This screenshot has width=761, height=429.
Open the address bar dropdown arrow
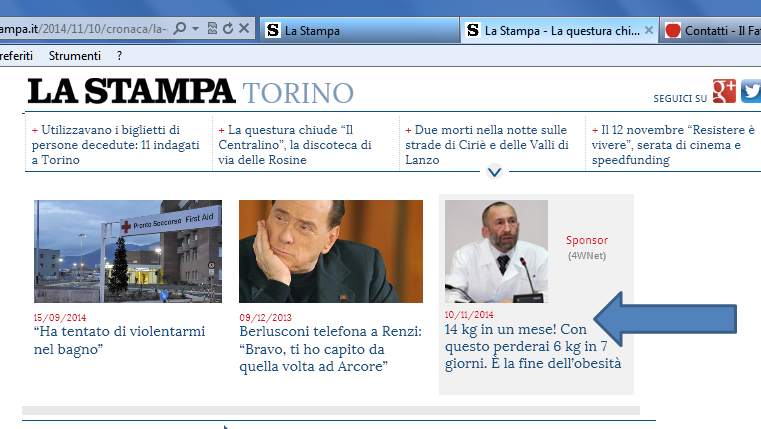coord(196,30)
